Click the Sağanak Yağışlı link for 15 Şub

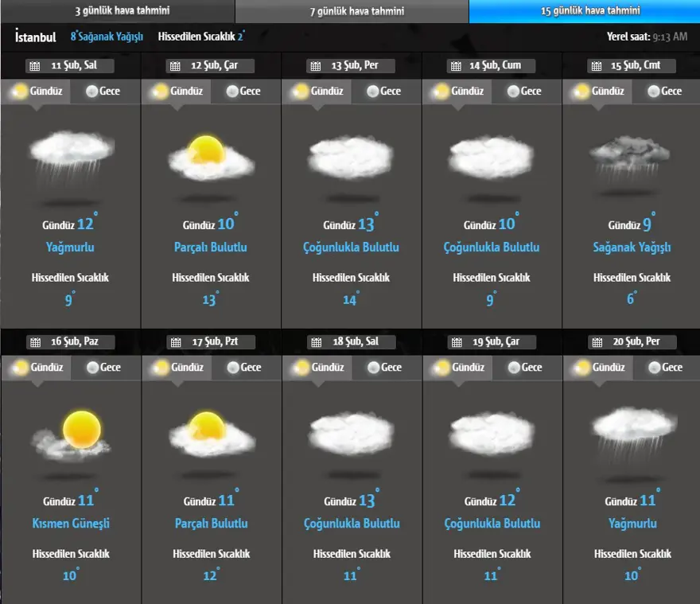pyautogui.click(x=632, y=247)
